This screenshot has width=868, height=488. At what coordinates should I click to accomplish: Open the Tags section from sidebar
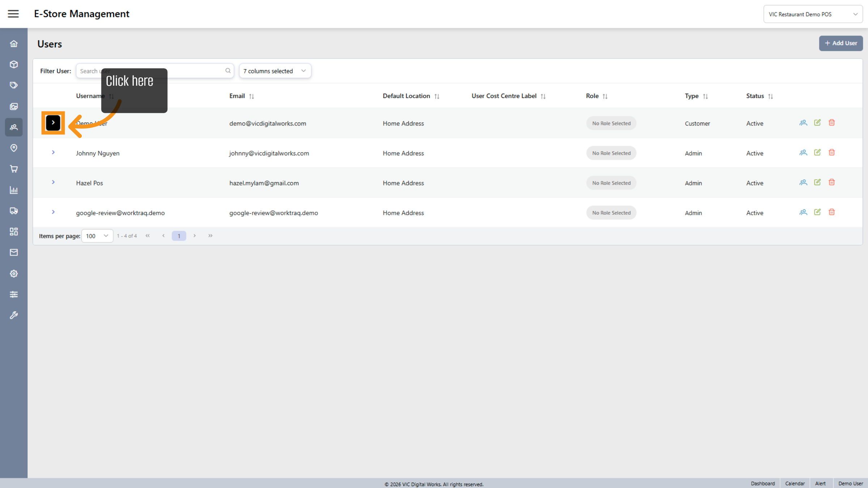coord(14,85)
